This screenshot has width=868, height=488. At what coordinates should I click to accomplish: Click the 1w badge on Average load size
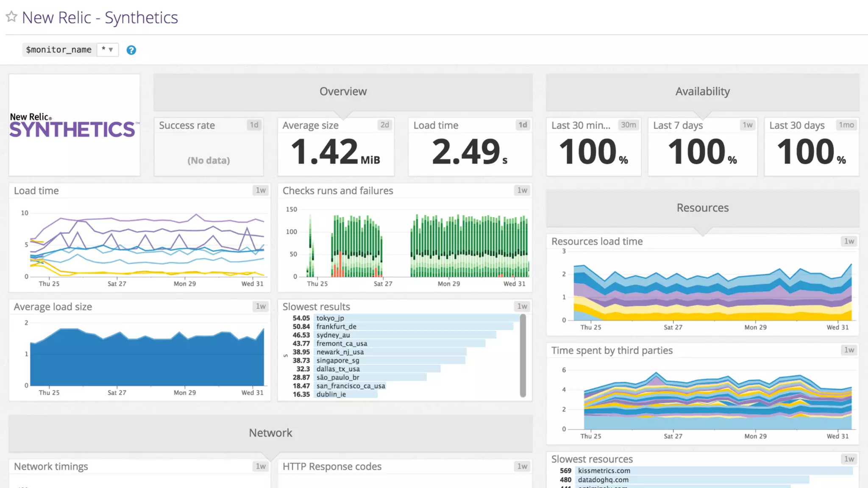[261, 306]
